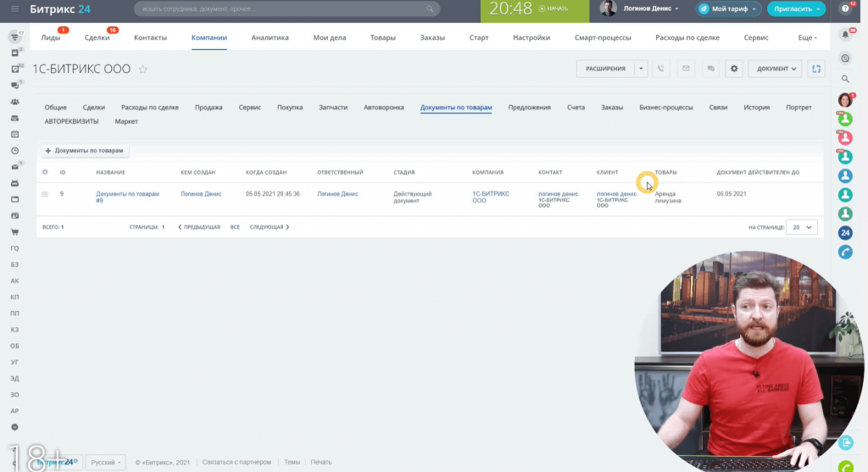Image resolution: width=868 pixels, height=472 pixels.
Task: Open the chat bubble icon in right sidebar
Action: [x=845, y=58]
